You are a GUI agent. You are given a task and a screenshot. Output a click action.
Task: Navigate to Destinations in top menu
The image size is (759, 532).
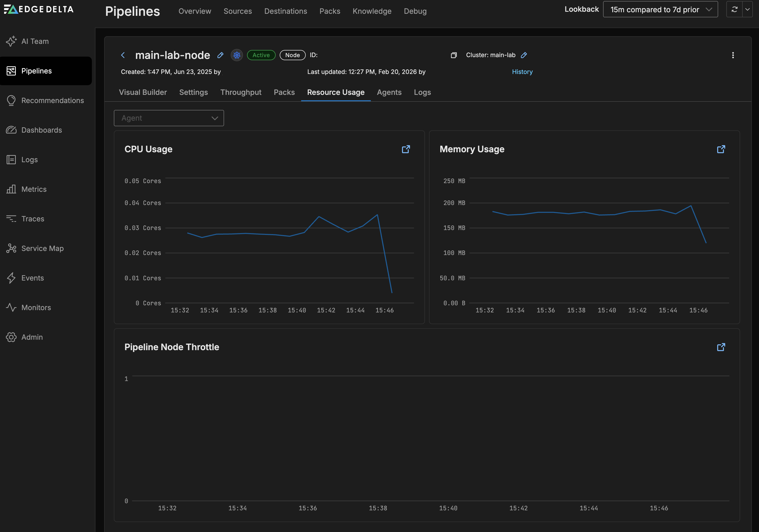pos(285,11)
